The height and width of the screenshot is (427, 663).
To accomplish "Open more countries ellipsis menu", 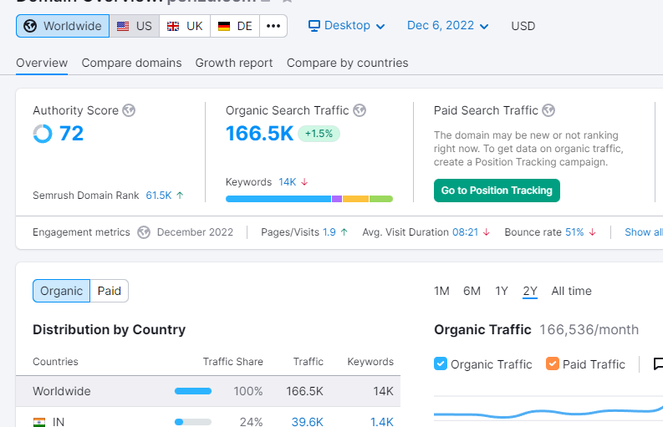I will point(273,26).
